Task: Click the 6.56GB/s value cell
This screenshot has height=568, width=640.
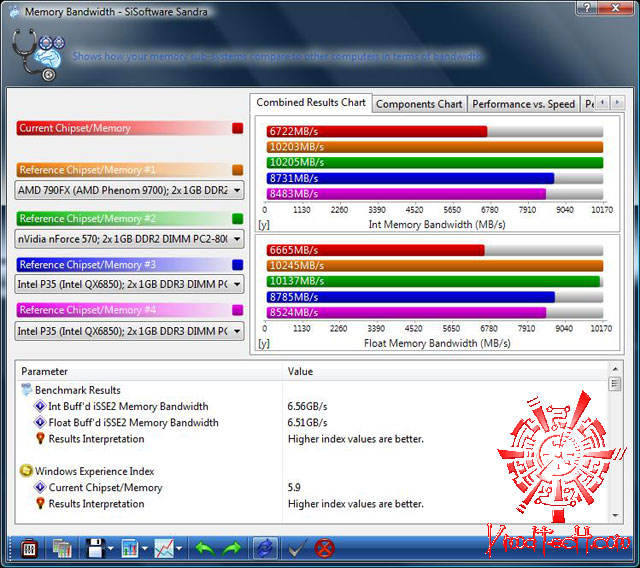Action: (x=307, y=406)
